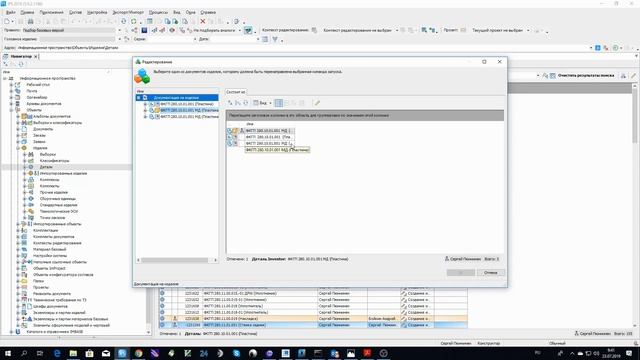Select Материал базовый in the navigator tree
640x360 pixels.
49,249
